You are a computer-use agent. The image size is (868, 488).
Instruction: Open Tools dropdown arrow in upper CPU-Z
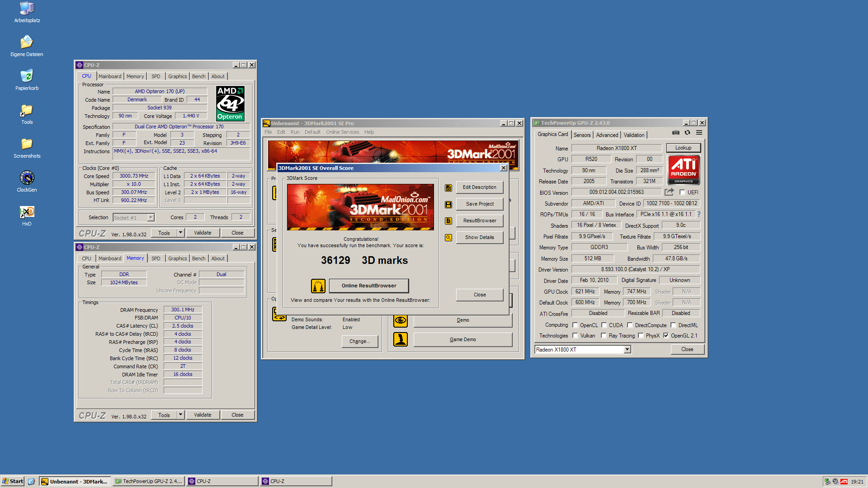(180, 233)
